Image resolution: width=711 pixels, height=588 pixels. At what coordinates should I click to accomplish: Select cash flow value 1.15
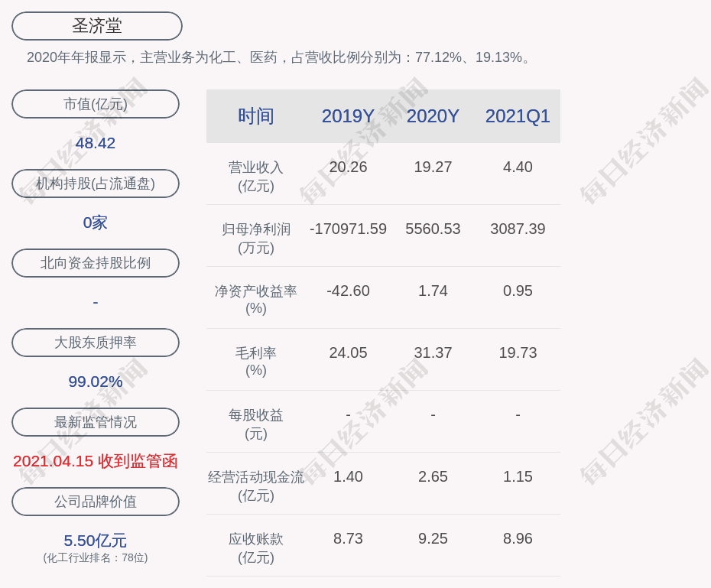(x=518, y=476)
